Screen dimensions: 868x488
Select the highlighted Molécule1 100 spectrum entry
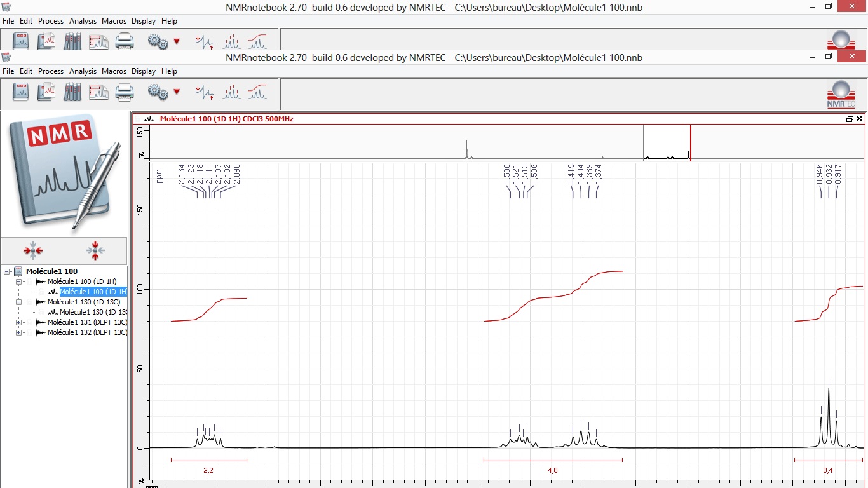pyautogui.click(x=93, y=292)
